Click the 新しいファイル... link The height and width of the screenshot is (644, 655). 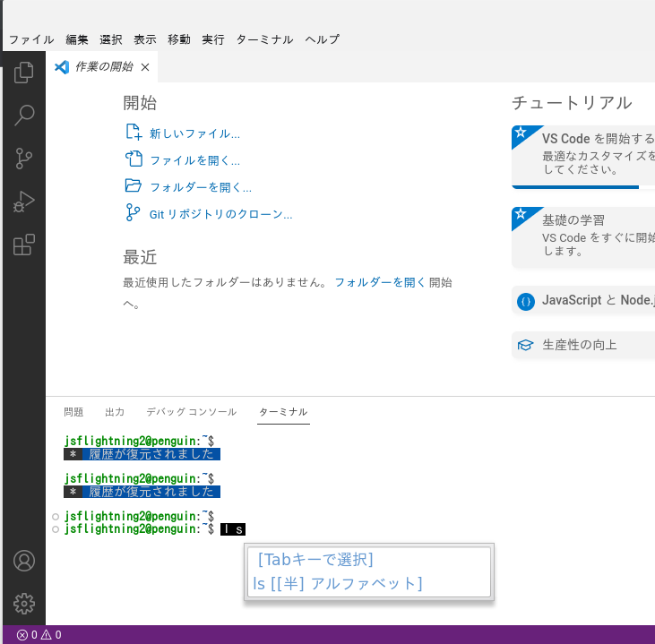click(x=194, y=133)
